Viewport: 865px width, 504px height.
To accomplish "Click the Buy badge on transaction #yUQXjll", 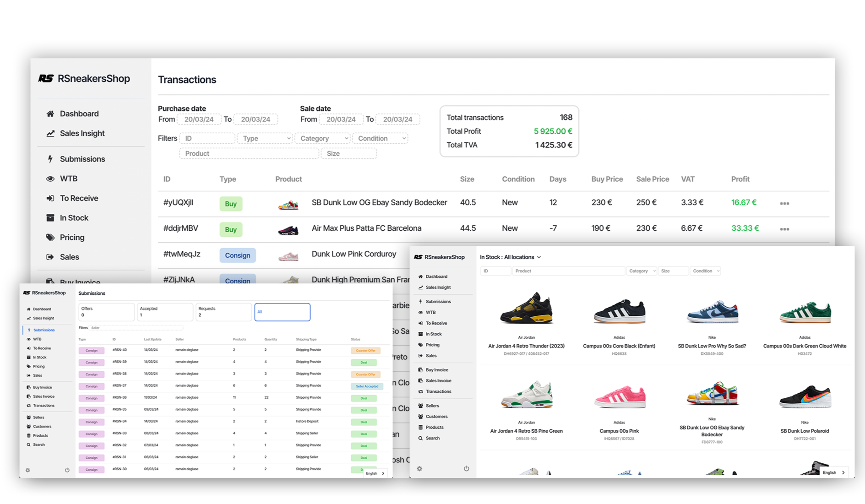I will (231, 204).
